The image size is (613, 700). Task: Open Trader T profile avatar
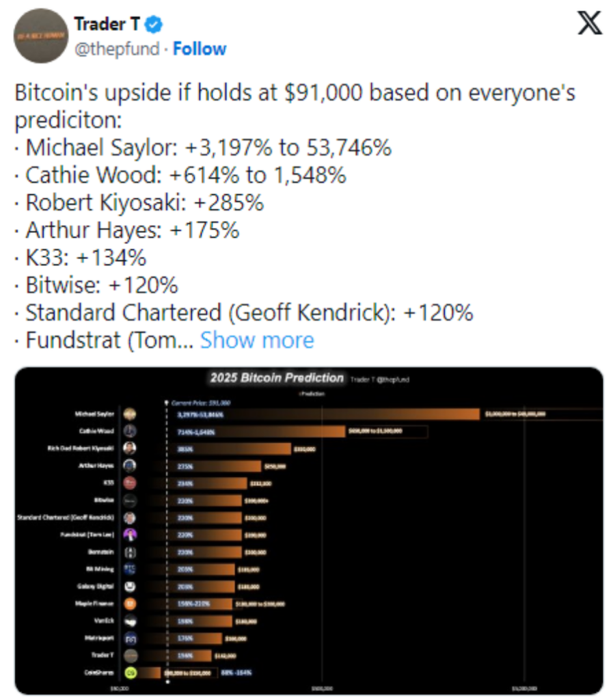[x=40, y=36]
